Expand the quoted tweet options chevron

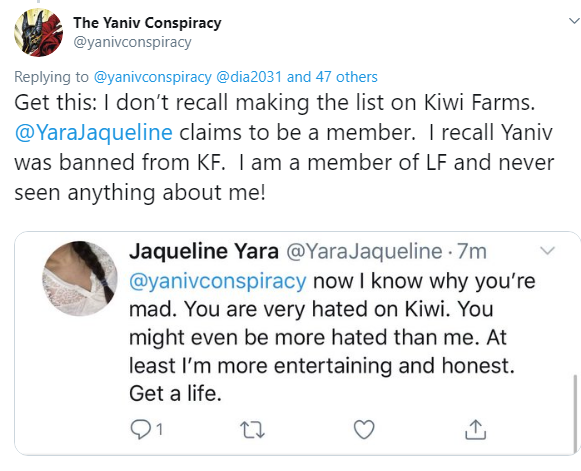547,251
